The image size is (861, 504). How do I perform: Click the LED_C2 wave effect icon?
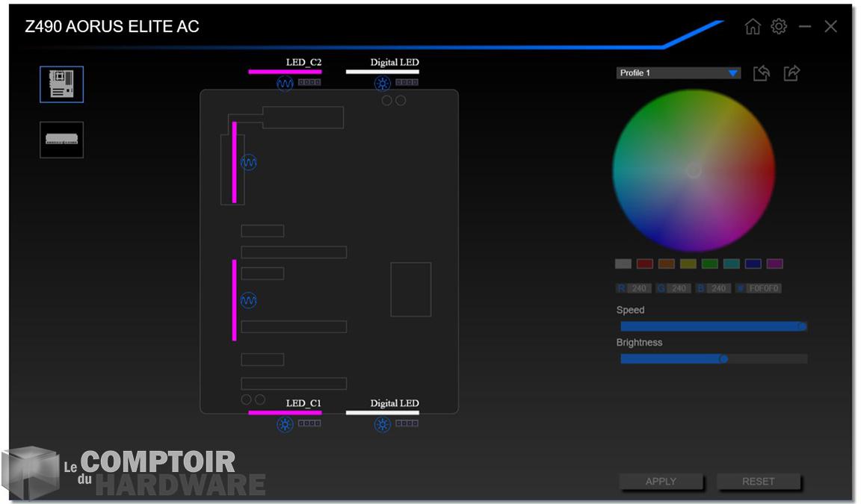coord(285,84)
